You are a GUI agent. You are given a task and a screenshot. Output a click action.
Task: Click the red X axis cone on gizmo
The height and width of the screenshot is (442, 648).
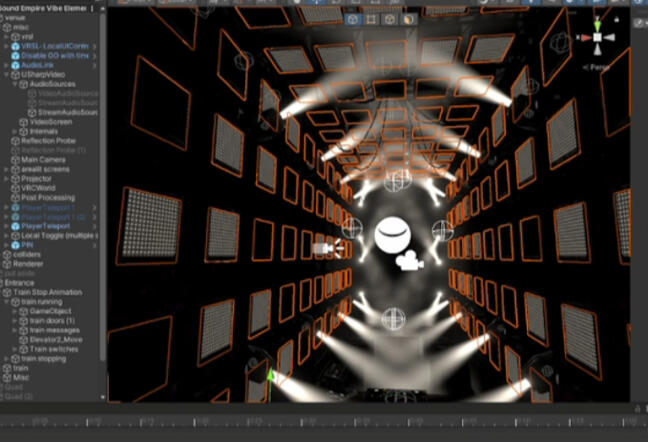(586, 38)
